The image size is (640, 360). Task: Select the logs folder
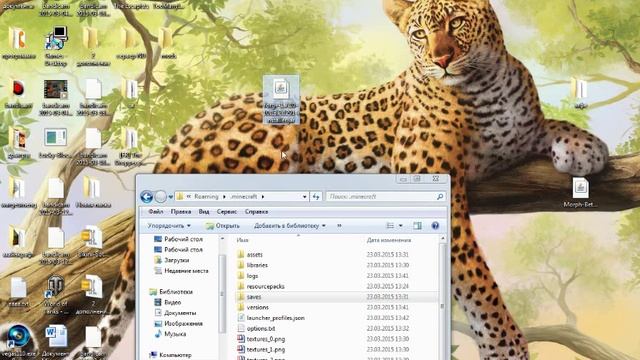tap(252, 276)
